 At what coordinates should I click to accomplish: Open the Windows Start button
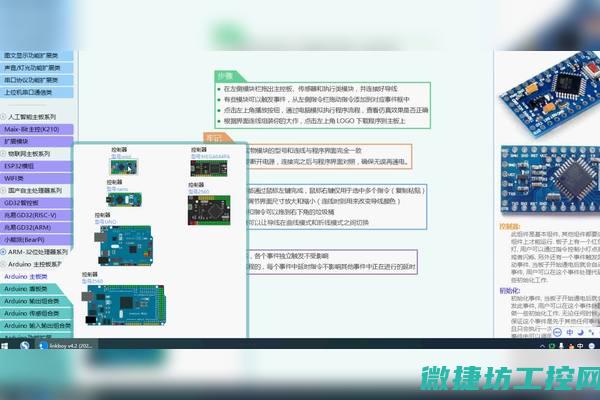coord(5,346)
